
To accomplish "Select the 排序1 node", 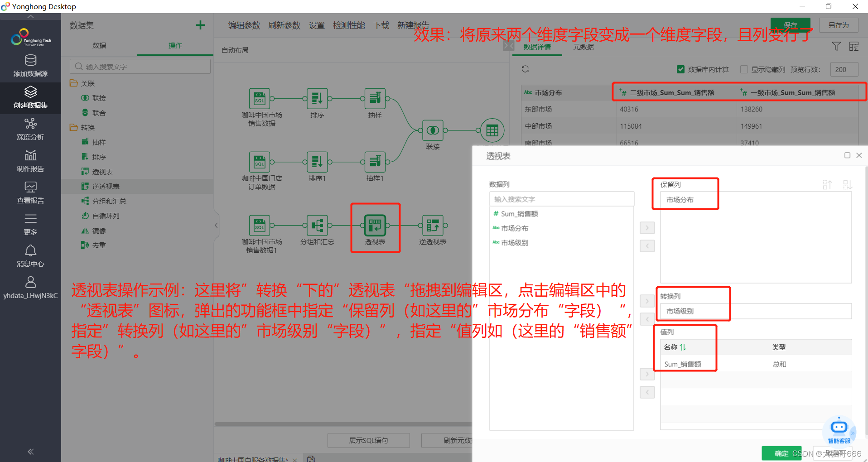I will tap(317, 162).
